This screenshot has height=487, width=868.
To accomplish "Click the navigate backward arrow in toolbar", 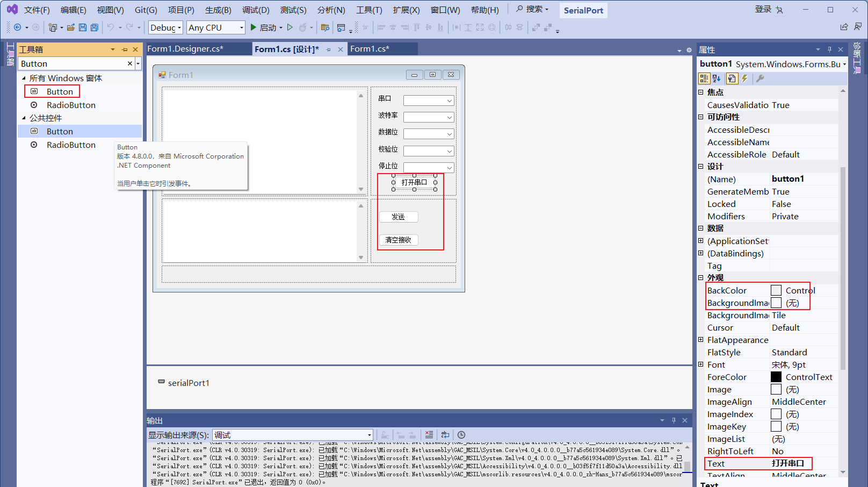I will click(17, 27).
